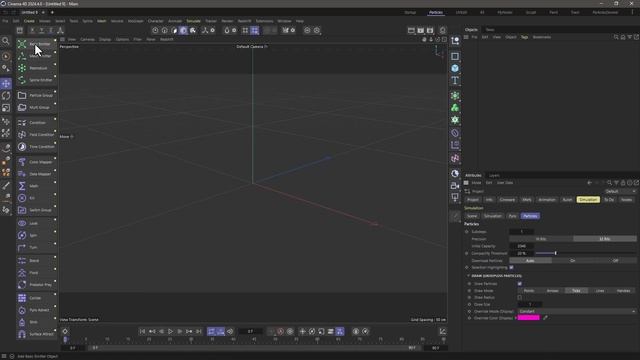Select the Move tool in left toolbar
The image size is (640, 360).
pos(6,84)
